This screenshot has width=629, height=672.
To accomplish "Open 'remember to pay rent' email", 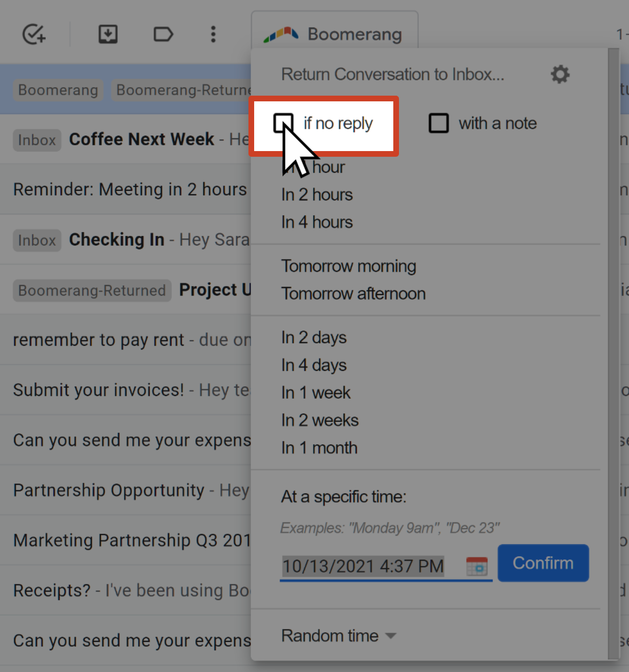I will pyautogui.click(x=125, y=340).
